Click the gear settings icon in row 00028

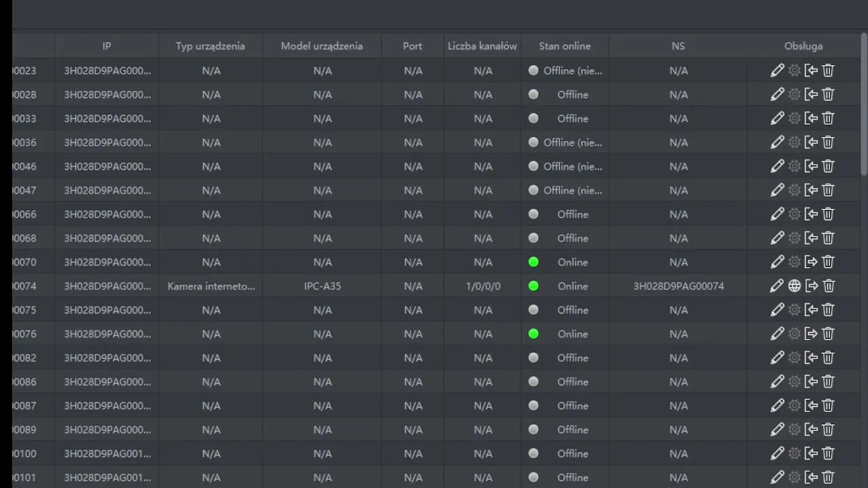[x=795, y=94]
